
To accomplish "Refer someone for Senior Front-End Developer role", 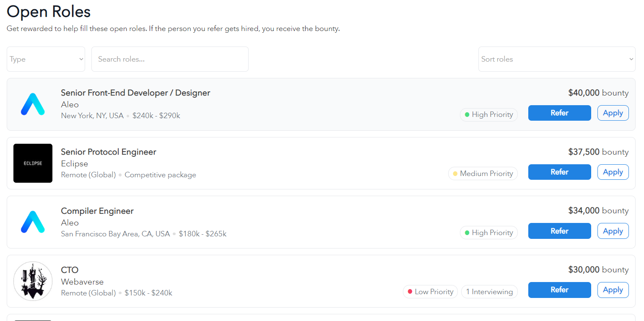I will [559, 113].
